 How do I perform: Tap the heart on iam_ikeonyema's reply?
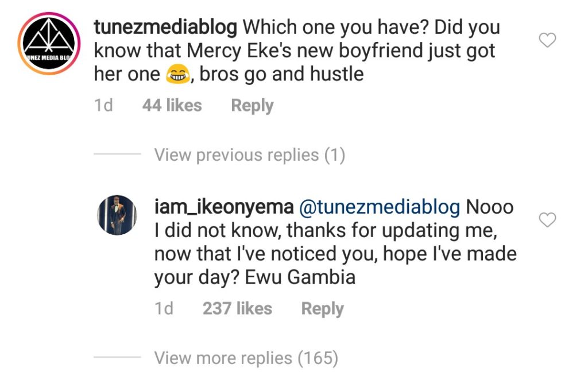(549, 220)
